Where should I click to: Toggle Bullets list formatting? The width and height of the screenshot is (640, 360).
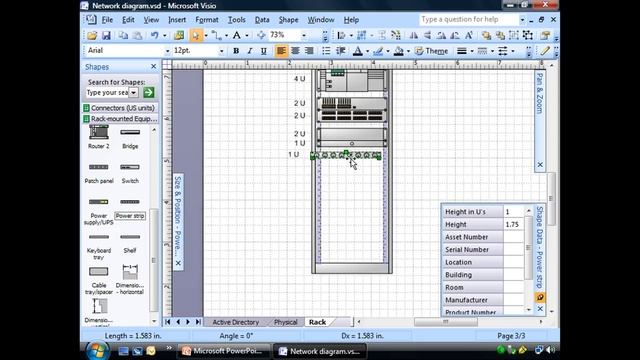pyautogui.click(x=326, y=51)
